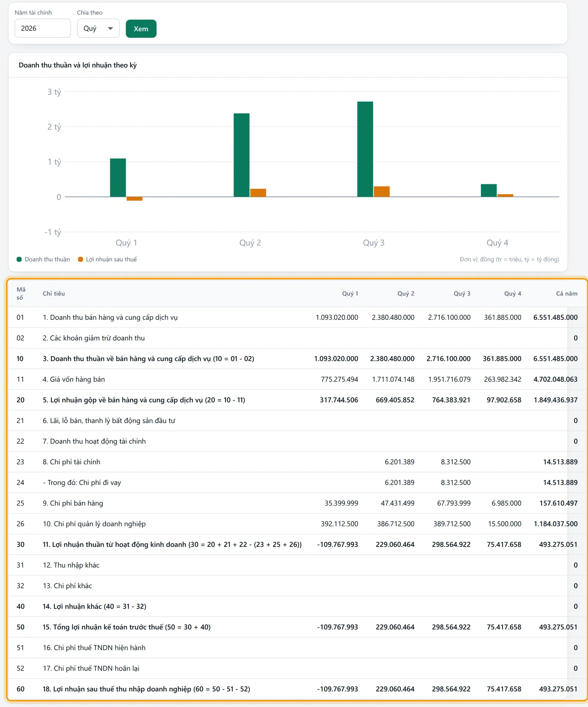This screenshot has height=707, width=588.
Task: Select the Quý 3 column header
Action: [x=462, y=293]
